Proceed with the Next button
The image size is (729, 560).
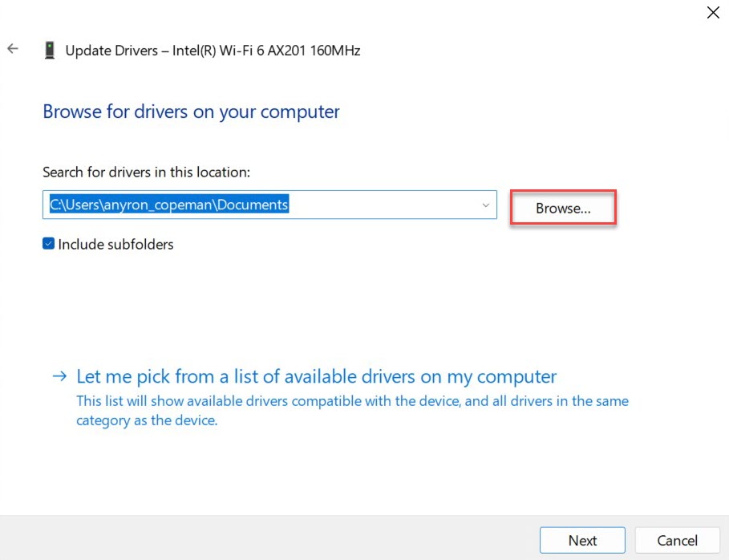click(582, 541)
